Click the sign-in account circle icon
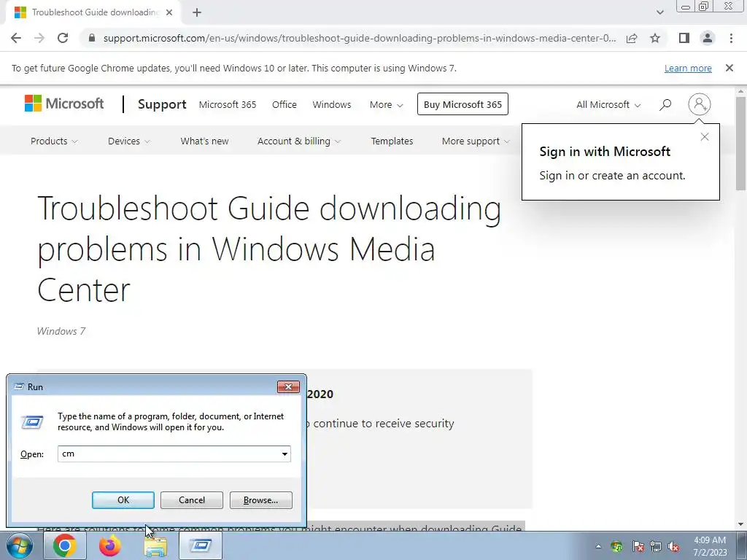 click(x=699, y=104)
